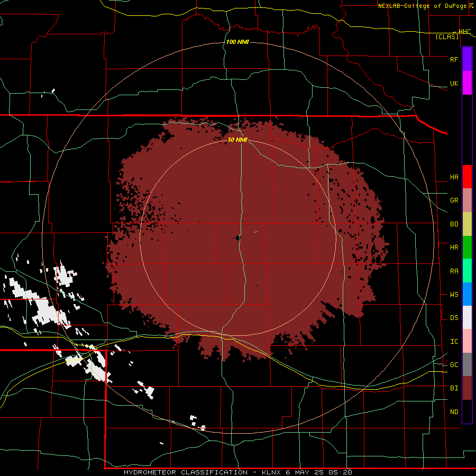Select the gray GC legend swatch
Screen dimensions: 476x476
(467, 364)
